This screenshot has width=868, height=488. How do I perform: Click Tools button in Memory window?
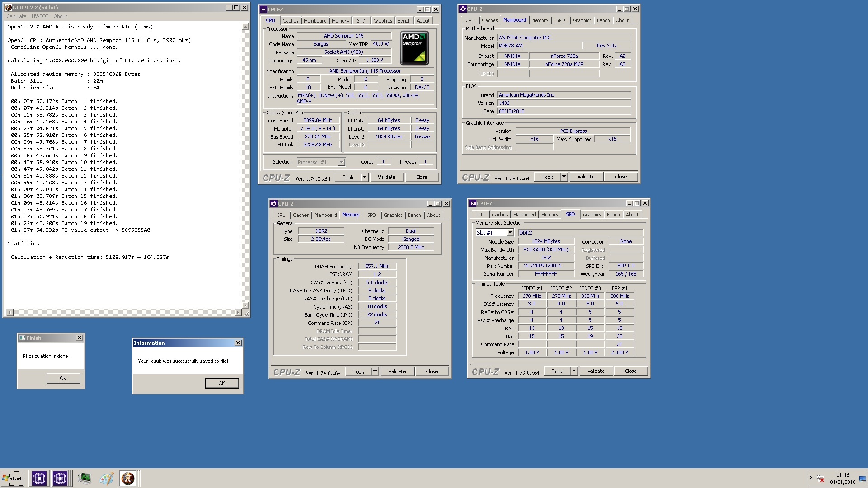pos(359,371)
